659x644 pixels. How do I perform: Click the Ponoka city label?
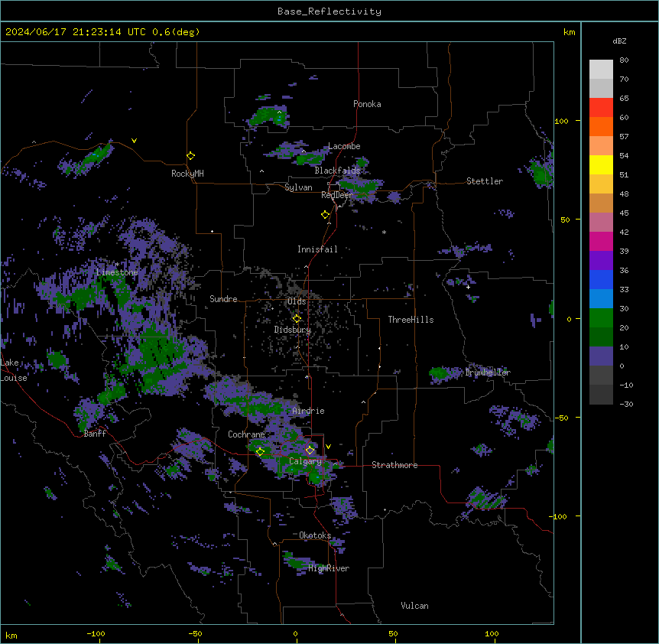pos(367,104)
